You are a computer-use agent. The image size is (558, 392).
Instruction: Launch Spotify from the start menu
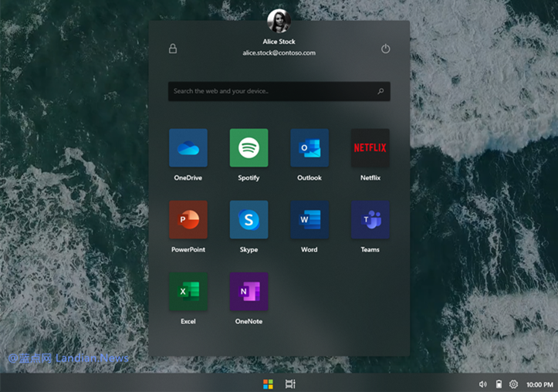tap(249, 148)
